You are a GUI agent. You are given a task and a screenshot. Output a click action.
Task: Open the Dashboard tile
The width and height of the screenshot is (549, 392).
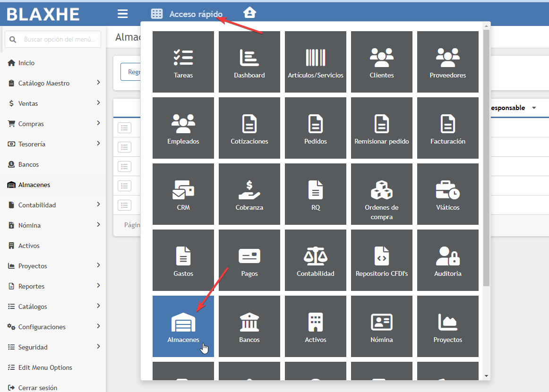coord(249,62)
